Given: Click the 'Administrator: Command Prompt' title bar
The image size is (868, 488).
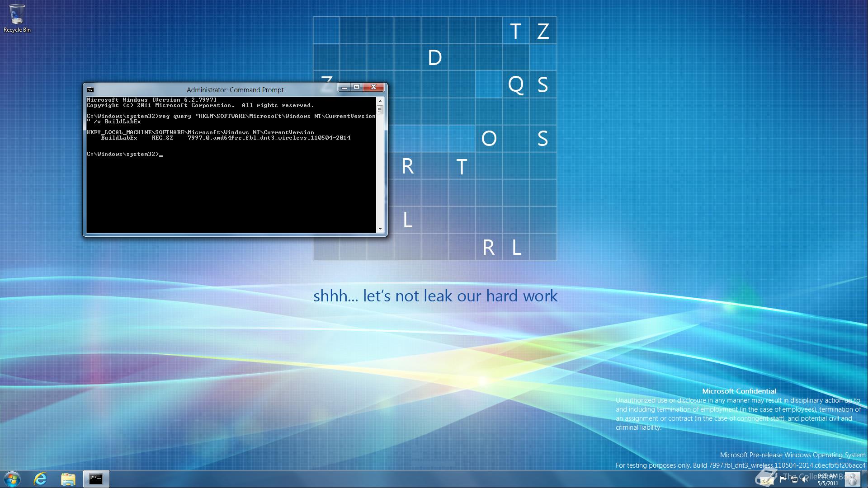Looking at the screenshot, I should [x=235, y=90].
